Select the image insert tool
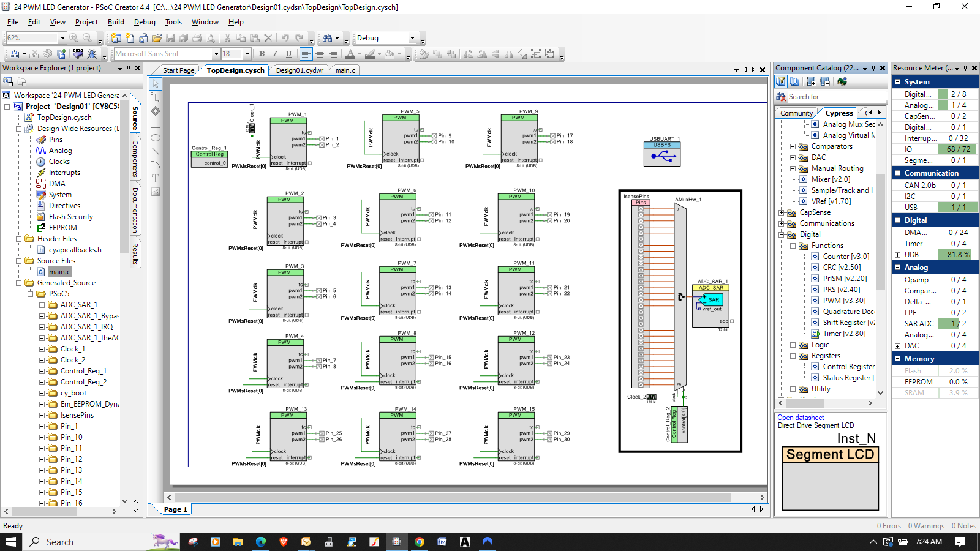Viewport: 980px width, 551px height. (156, 192)
